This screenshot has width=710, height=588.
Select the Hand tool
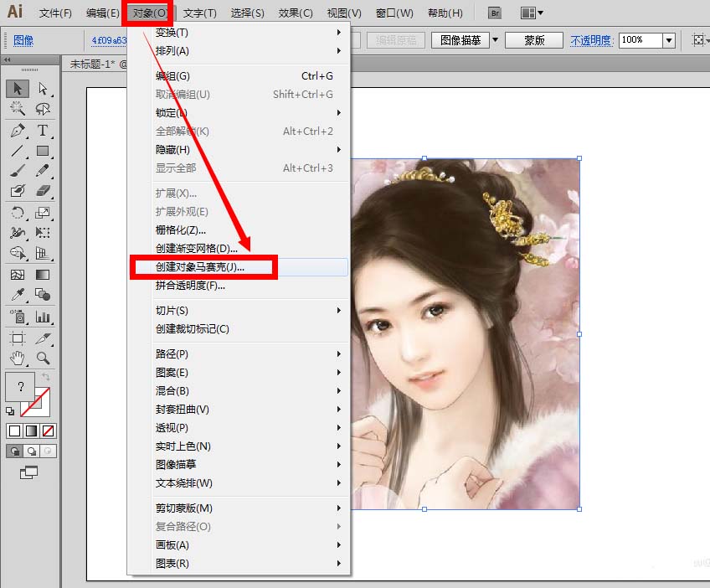(x=18, y=358)
